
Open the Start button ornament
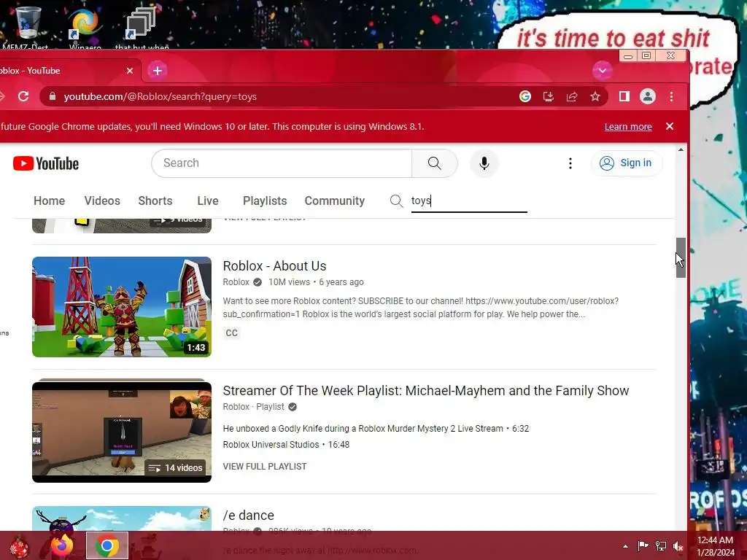(x=20, y=546)
